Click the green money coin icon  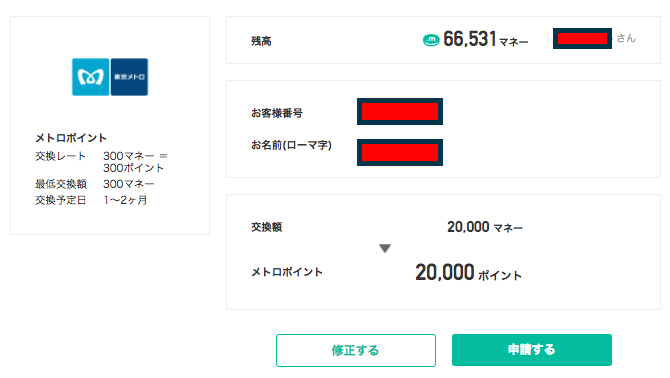coord(431,40)
